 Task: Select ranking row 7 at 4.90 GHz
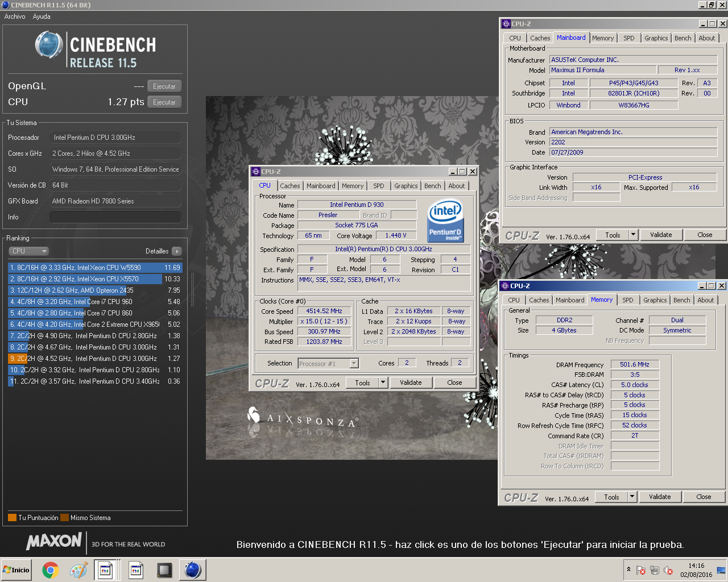tap(95, 335)
